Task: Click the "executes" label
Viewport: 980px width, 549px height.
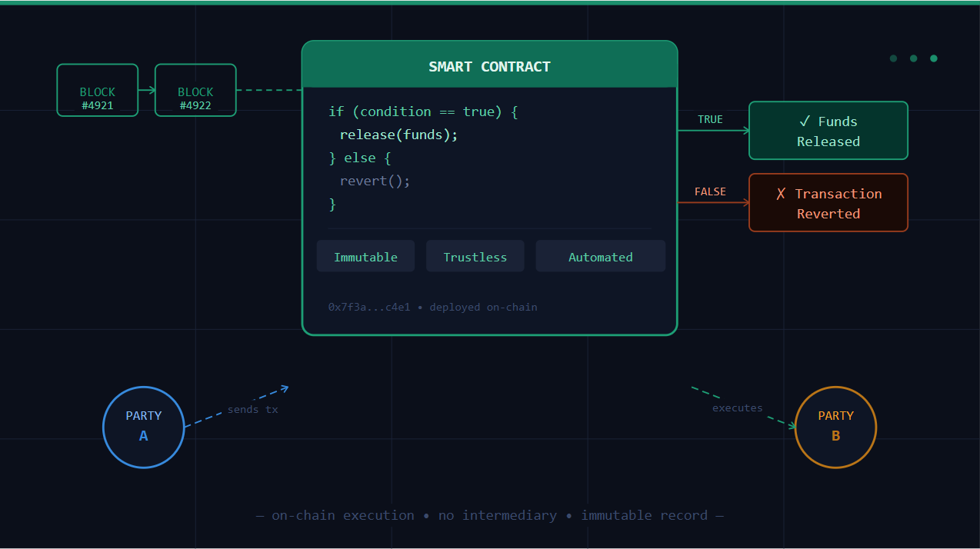Action: (738, 408)
